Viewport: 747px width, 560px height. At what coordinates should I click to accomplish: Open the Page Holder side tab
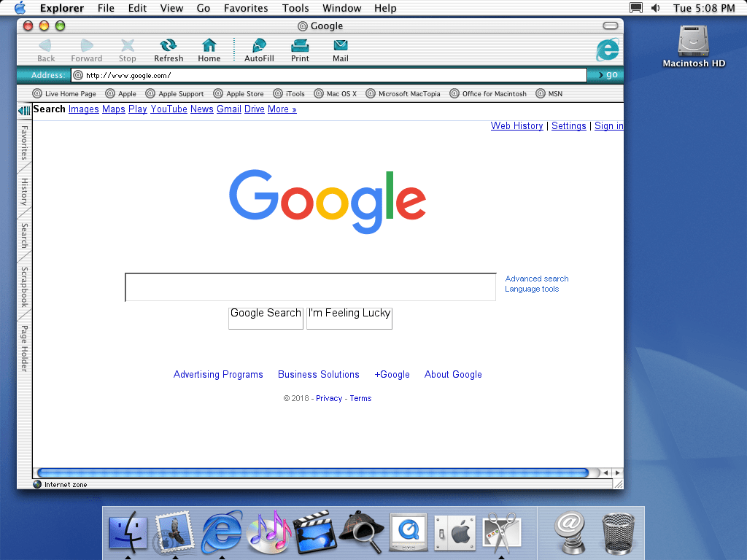pyautogui.click(x=24, y=349)
